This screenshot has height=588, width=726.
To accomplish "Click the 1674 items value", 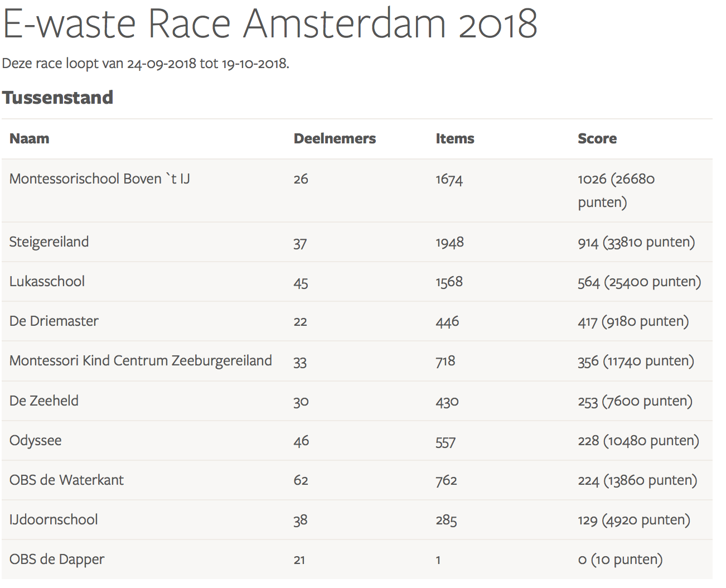I will click(449, 180).
